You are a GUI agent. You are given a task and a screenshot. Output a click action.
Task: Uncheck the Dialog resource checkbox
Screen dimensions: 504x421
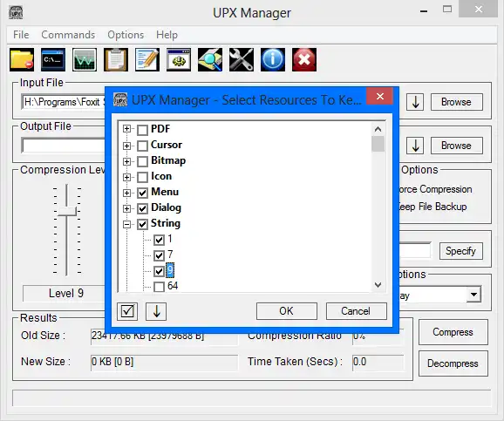[x=142, y=208]
